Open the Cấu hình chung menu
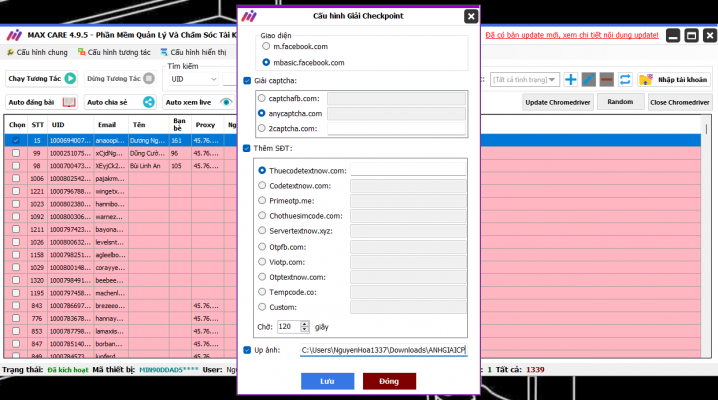 pos(36,51)
